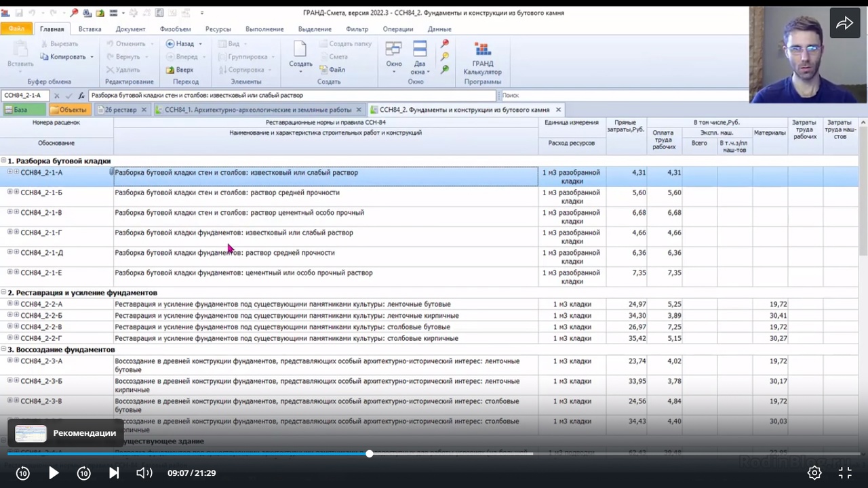Image resolution: width=868 pixels, height=488 pixels.
Task: Click the Поиск search field
Action: pyautogui.click(x=624, y=96)
